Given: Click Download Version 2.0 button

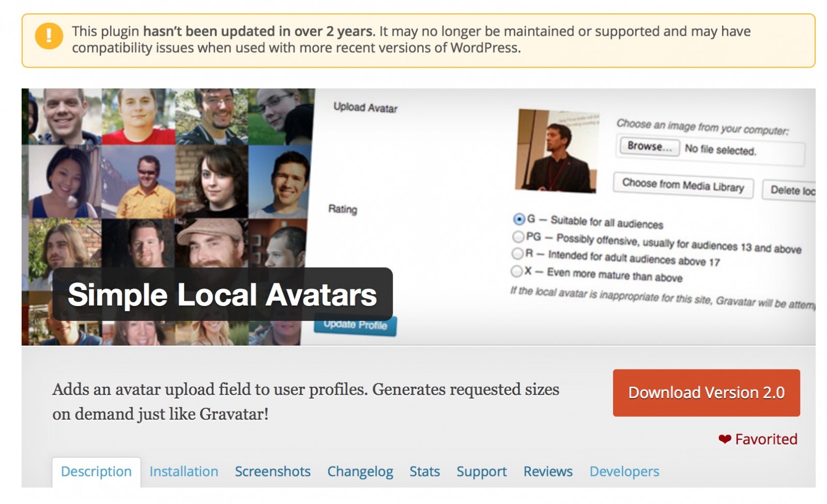Looking at the screenshot, I should pos(706,393).
